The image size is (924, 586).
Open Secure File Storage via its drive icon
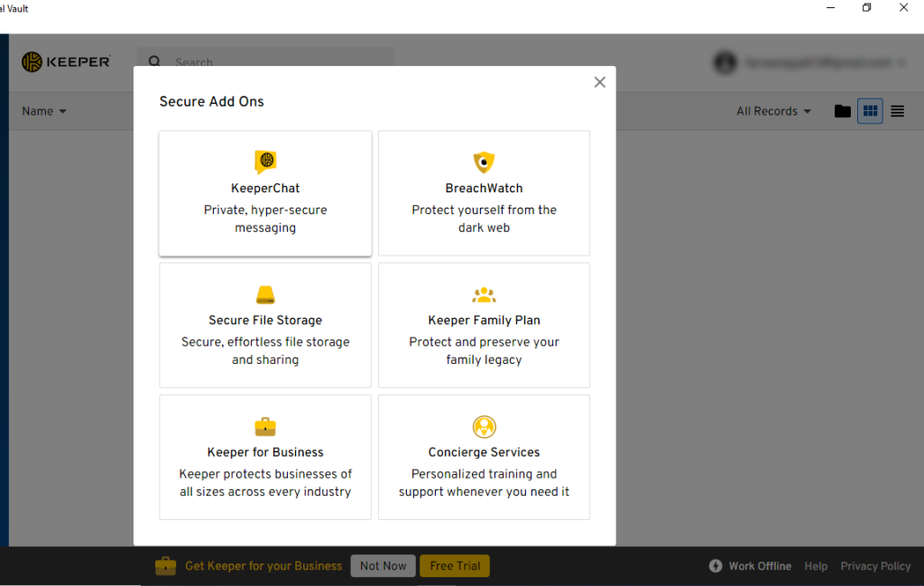coord(264,294)
